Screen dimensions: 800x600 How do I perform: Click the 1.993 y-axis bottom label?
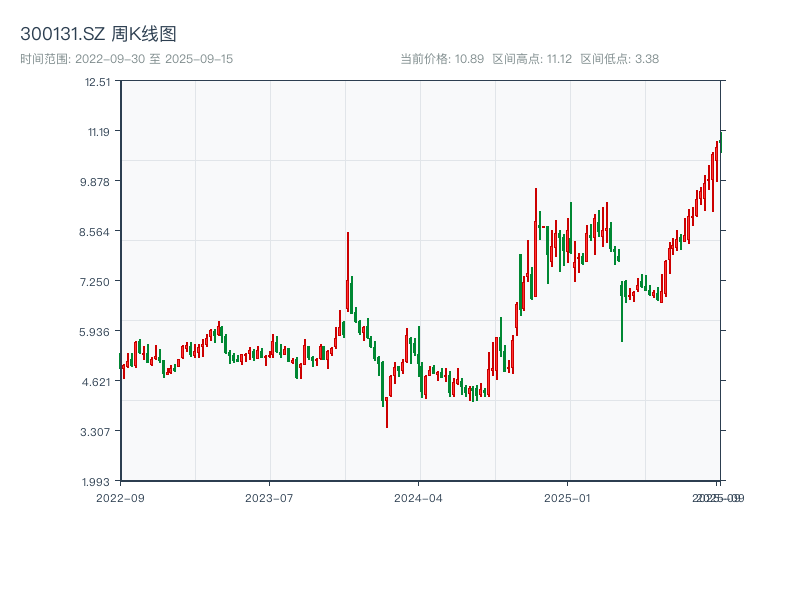tap(97, 481)
